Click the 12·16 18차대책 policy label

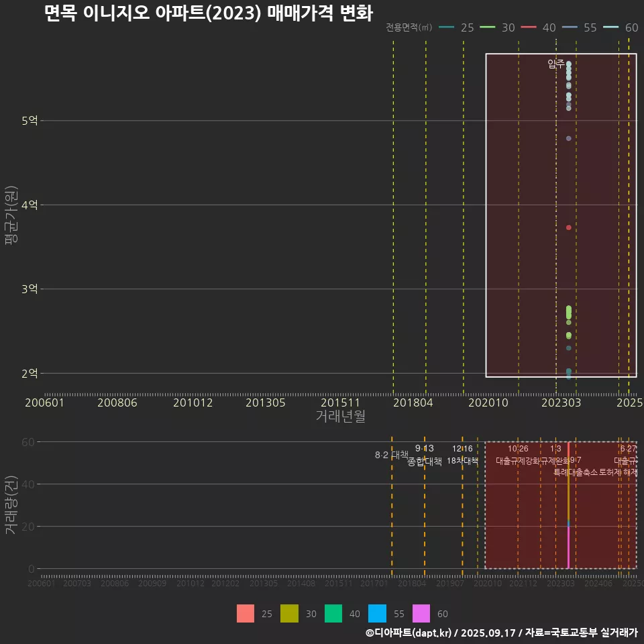click(462, 455)
